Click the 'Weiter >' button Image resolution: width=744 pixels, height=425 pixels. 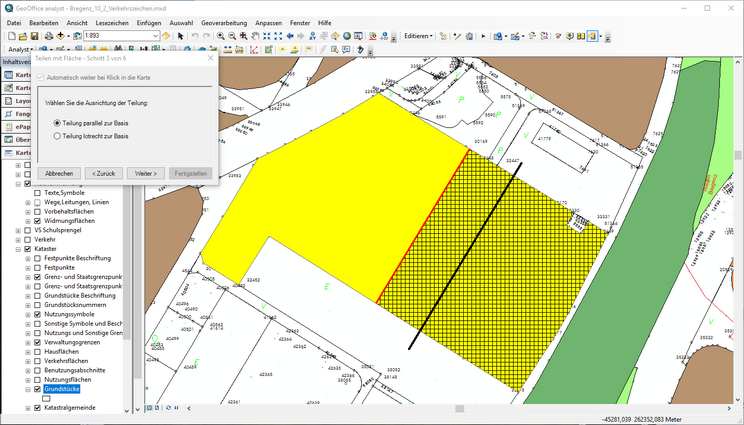click(148, 173)
